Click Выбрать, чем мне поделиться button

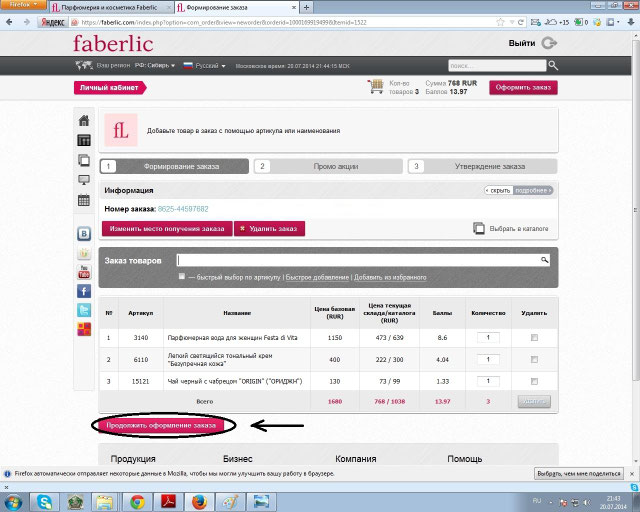click(x=579, y=474)
